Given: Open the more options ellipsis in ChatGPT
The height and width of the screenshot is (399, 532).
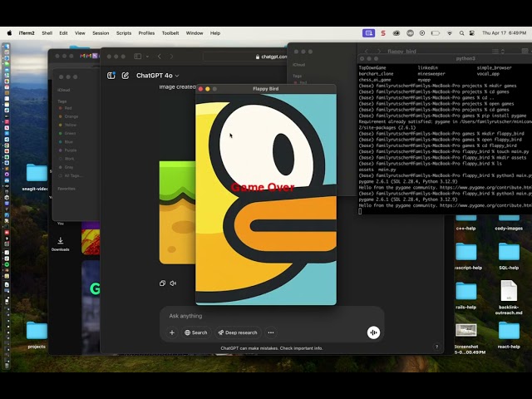Looking at the screenshot, I should 271,332.
